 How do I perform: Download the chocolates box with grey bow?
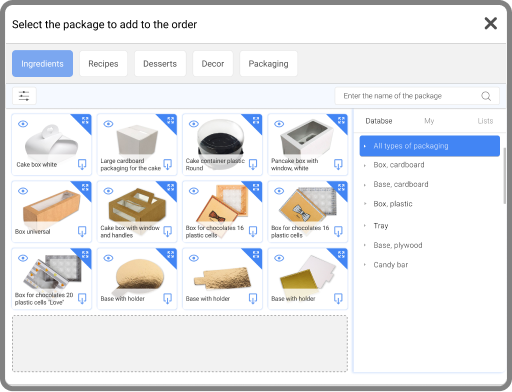coord(338,231)
